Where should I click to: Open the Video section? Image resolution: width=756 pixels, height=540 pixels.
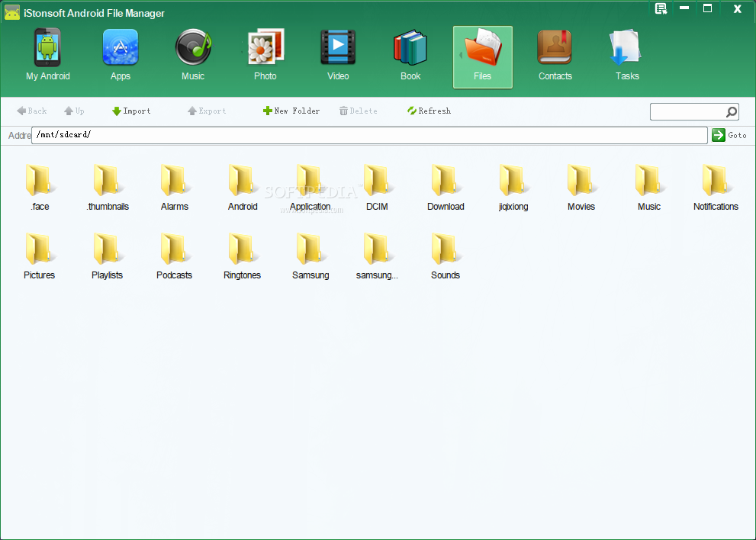point(338,56)
